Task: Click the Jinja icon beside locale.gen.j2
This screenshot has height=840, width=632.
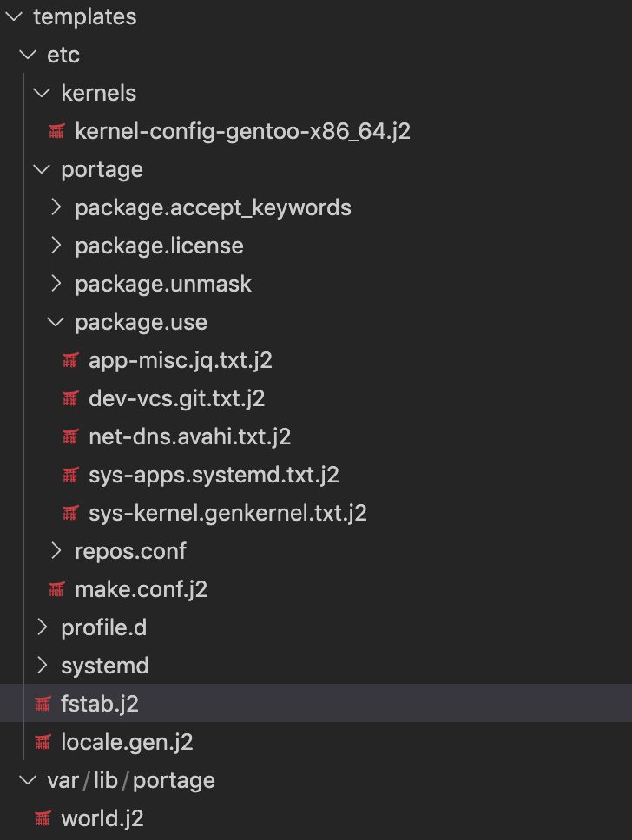Action: (x=43, y=742)
